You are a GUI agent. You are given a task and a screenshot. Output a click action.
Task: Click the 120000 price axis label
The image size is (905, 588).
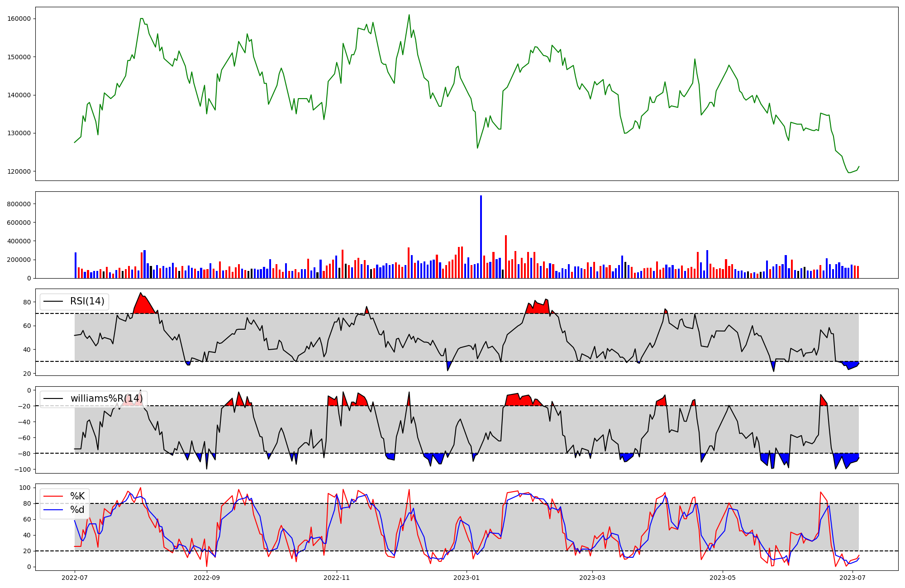19,171
